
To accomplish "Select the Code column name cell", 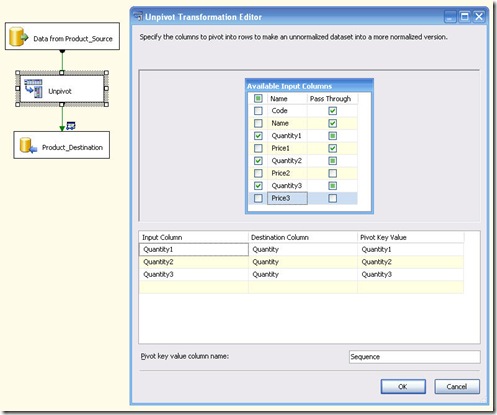I will 287,111.
